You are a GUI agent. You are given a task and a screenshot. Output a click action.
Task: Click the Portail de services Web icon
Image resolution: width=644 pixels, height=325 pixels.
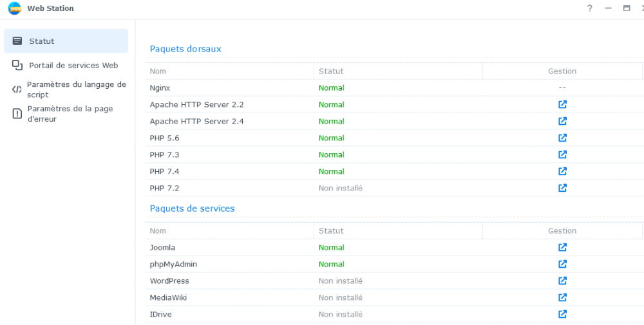[17, 65]
